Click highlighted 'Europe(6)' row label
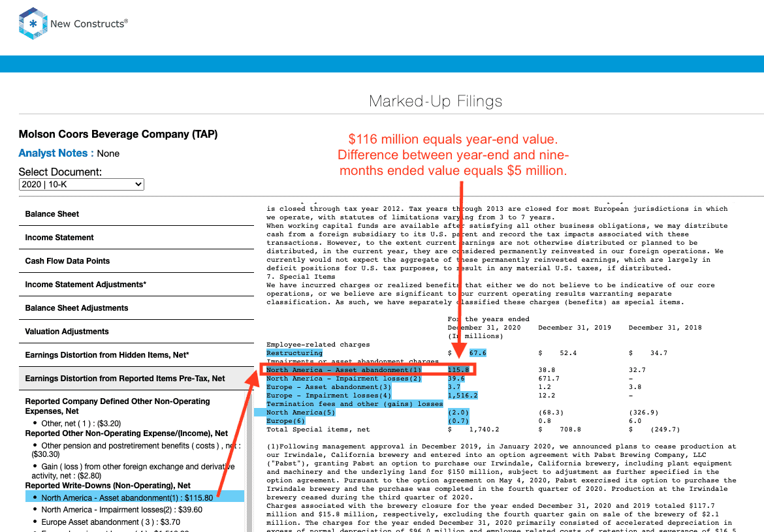 285,421
